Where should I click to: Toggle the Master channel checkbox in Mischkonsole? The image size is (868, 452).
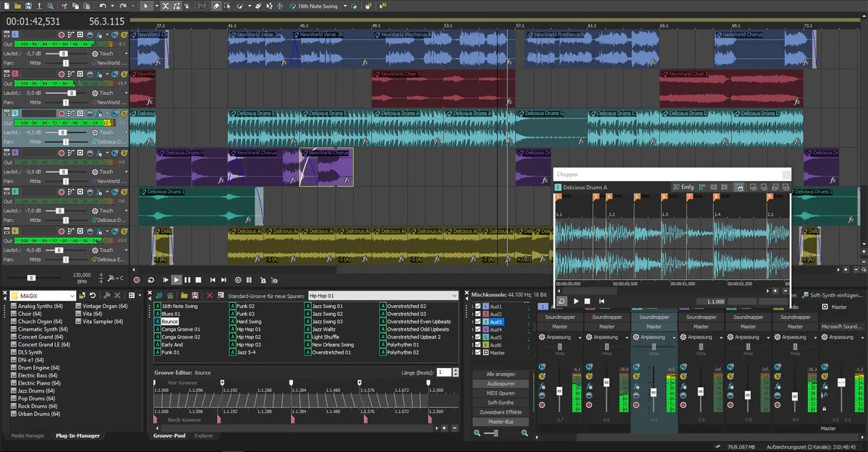coord(477,354)
